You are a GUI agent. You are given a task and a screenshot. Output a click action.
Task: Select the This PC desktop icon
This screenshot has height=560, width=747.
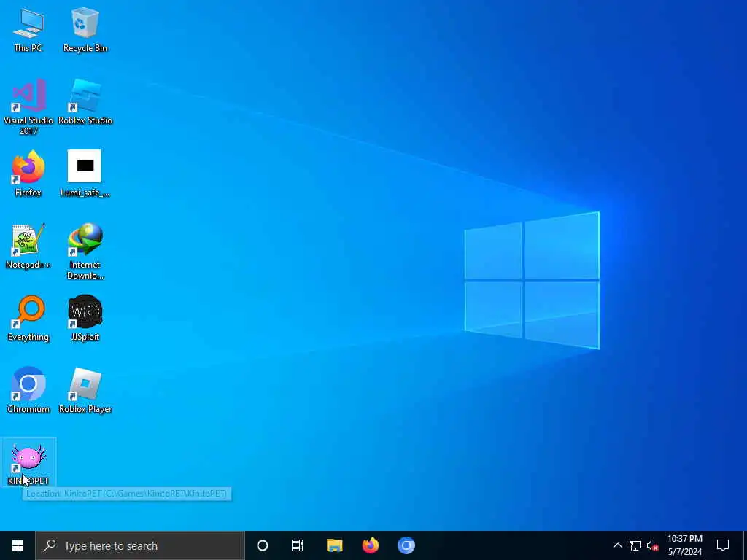(28, 29)
